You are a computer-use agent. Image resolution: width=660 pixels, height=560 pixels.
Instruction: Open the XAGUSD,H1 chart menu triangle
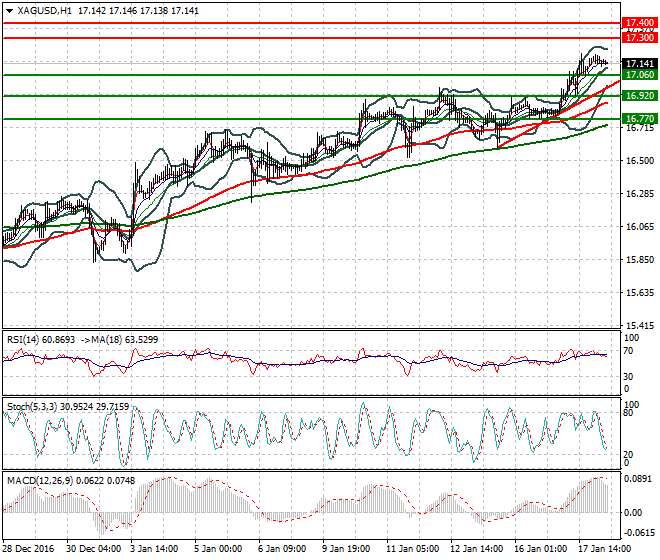click(x=9, y=11)
